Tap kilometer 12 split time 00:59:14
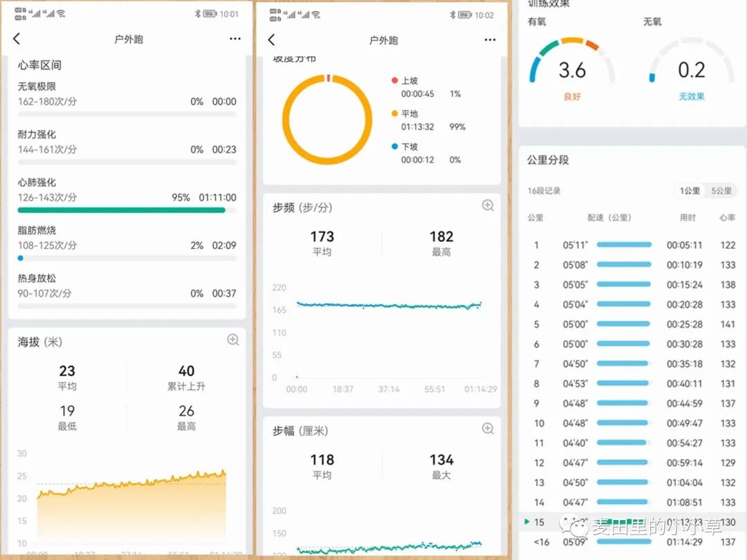The width and height of the screenshot is (747, 560). tap(684, 463)
